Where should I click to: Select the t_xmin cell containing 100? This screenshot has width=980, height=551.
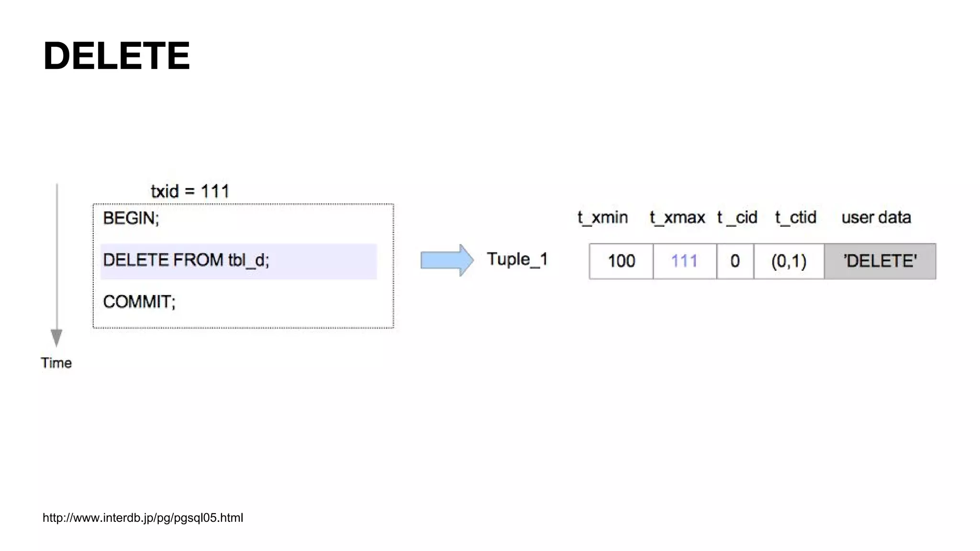click(621, 261)
